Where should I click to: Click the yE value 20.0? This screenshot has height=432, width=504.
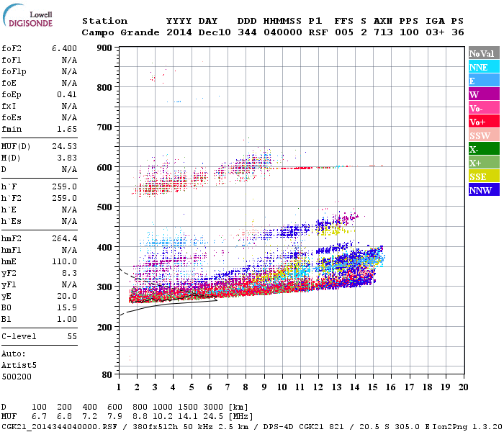coord(67,296)
